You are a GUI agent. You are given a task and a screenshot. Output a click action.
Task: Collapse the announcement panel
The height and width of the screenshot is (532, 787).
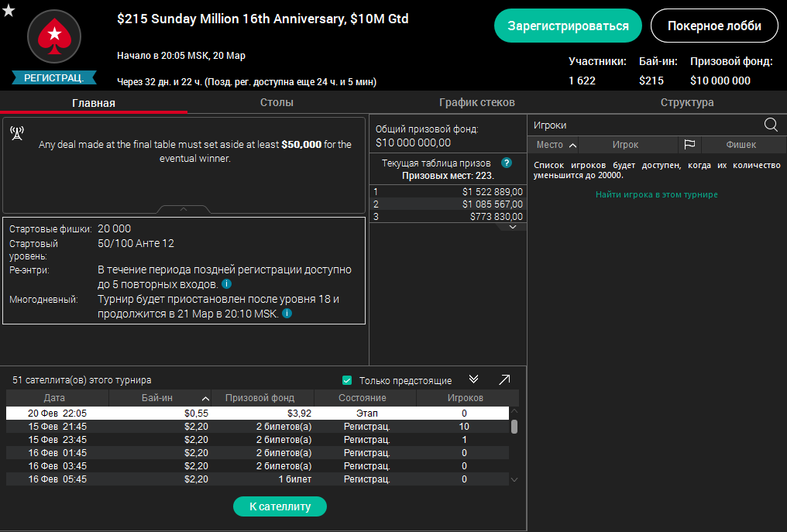coord(184,209)
